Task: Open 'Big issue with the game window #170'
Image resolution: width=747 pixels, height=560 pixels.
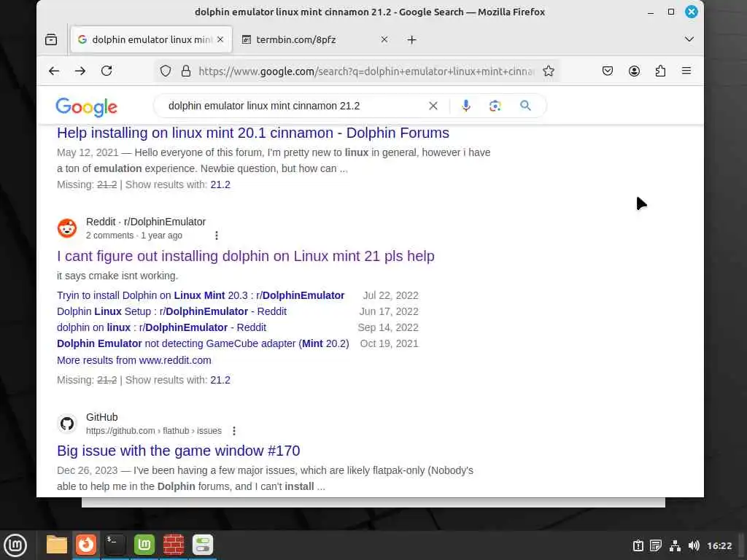Action: tap(178, 451)
